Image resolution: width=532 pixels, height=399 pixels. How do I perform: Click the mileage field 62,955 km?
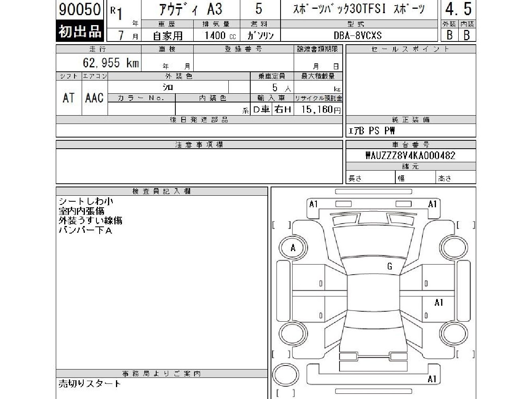(99, 63)
